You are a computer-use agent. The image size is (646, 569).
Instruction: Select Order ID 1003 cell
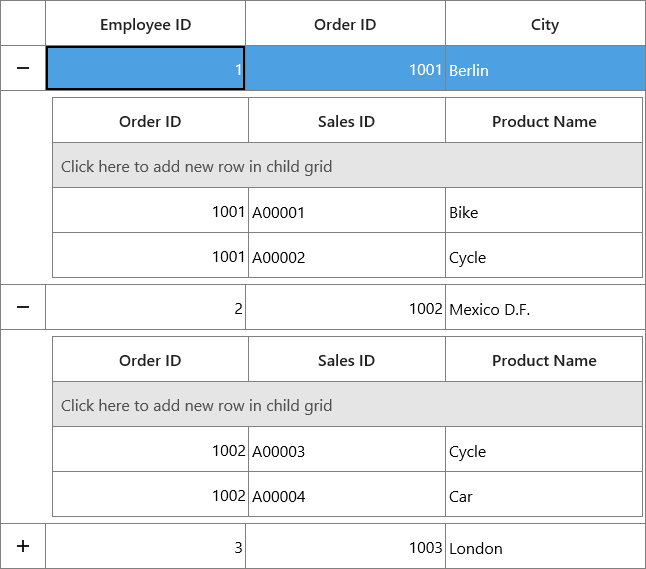tap(345, 546)
